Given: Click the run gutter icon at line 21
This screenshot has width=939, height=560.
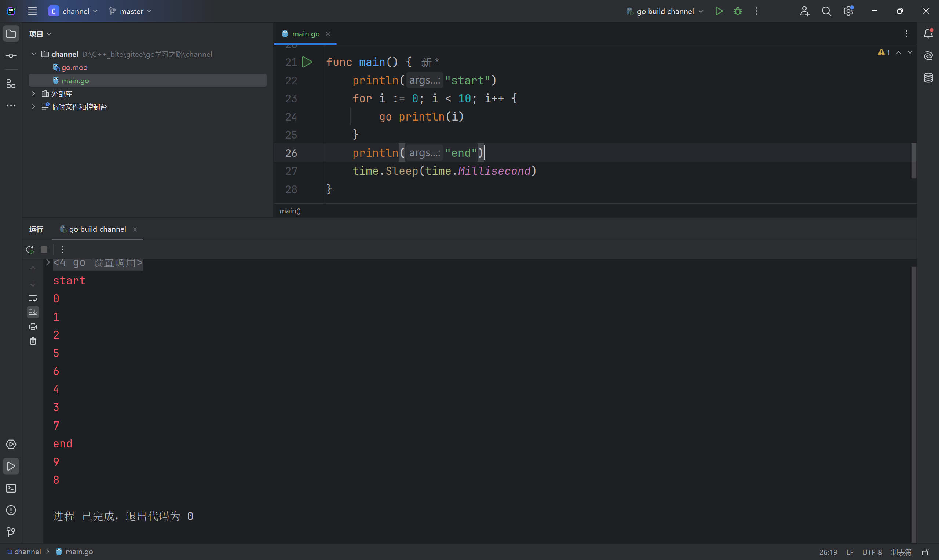Looking at the screenshot, I should point(307,62).
